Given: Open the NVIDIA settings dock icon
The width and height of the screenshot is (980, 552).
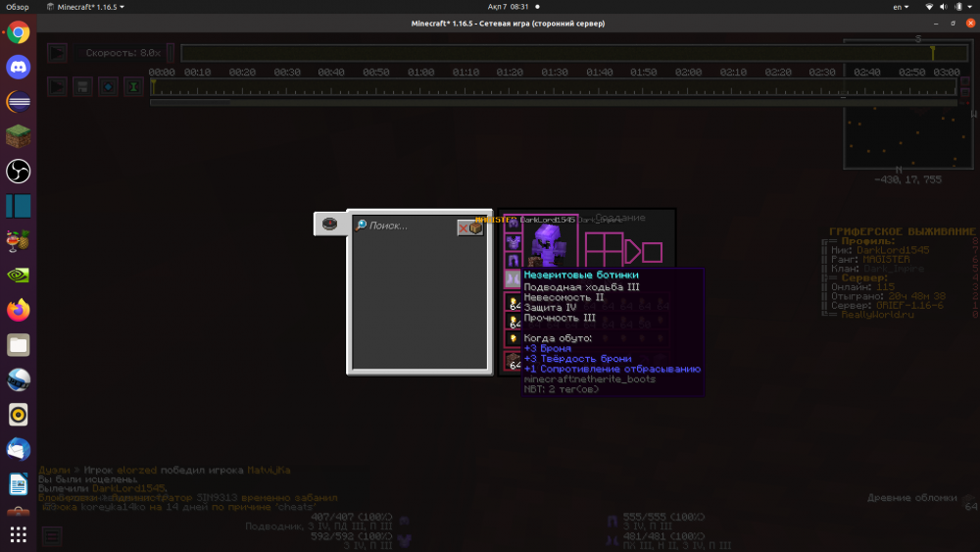Looking at the screenshot, I should coord(18,276).
